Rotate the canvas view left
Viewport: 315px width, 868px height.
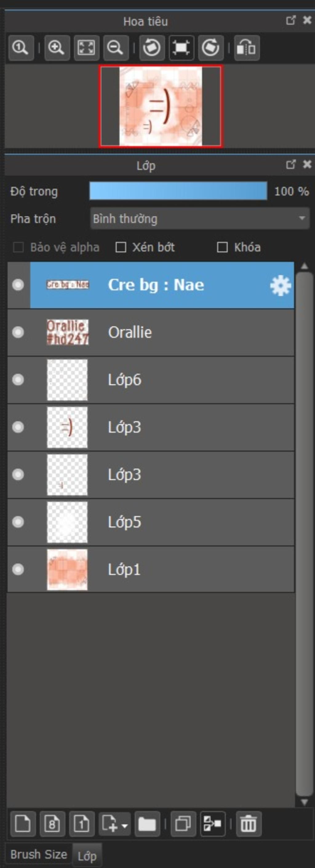point(152,47)
